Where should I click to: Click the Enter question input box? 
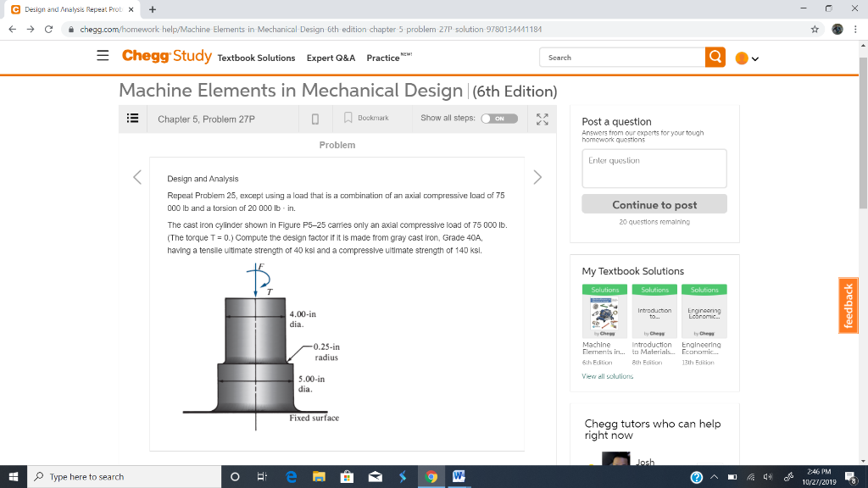pos(654,168)
